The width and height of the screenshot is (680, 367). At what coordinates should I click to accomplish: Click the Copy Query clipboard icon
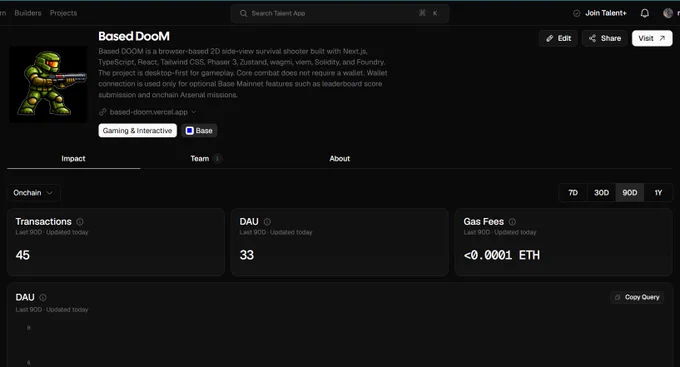click(x=618, y=297)
